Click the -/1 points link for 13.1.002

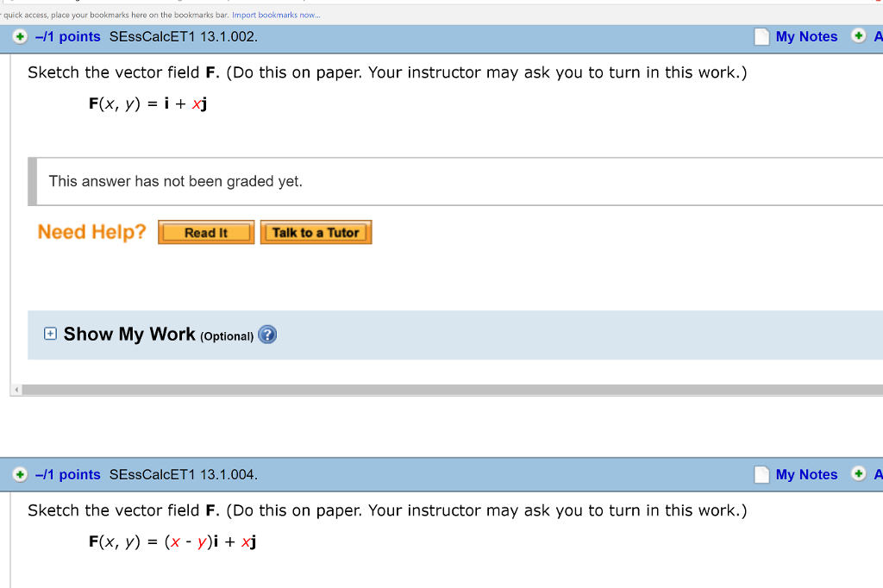point(68,37)
